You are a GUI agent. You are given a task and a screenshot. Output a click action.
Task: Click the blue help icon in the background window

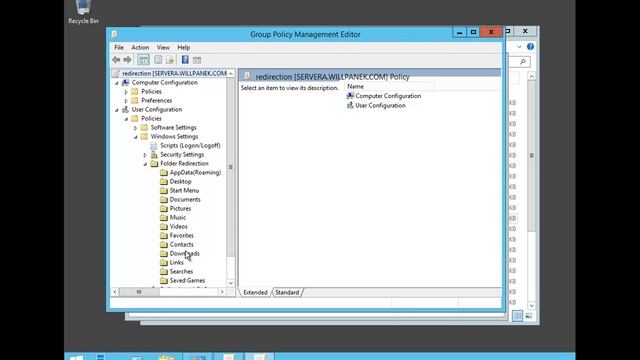(530, 47)
